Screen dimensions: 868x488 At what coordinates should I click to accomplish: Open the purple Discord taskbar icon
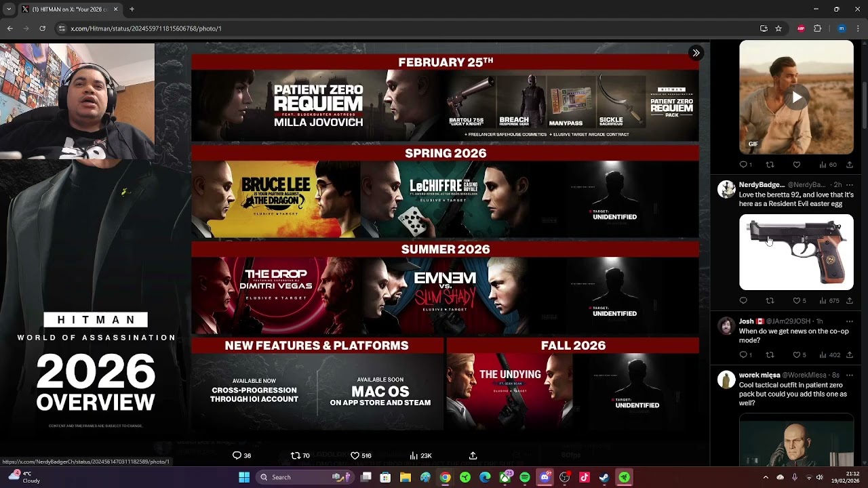click(545, 477)
